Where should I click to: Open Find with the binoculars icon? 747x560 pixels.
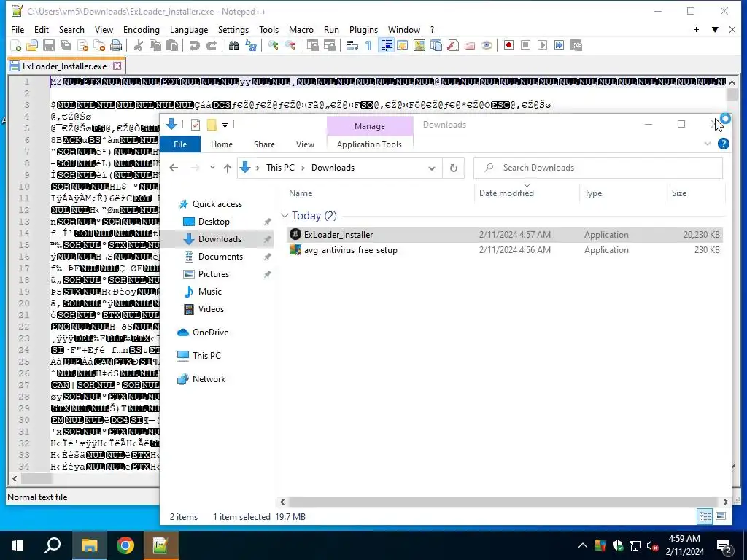point(233,46)
